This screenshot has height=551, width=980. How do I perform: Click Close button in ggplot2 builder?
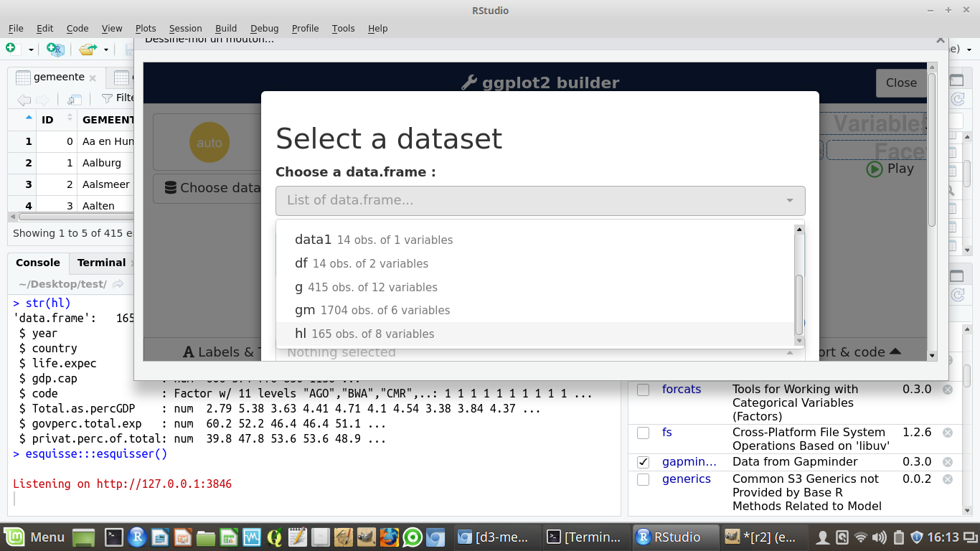[901, 83]
